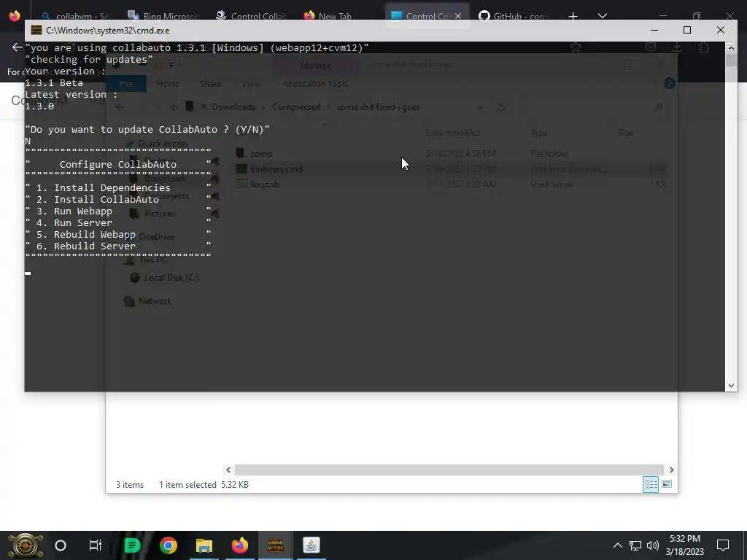The height and width of the screenshot is (560, 747).
Task: Open Cortana search circle on taskbar
Action: pos(61,545)
